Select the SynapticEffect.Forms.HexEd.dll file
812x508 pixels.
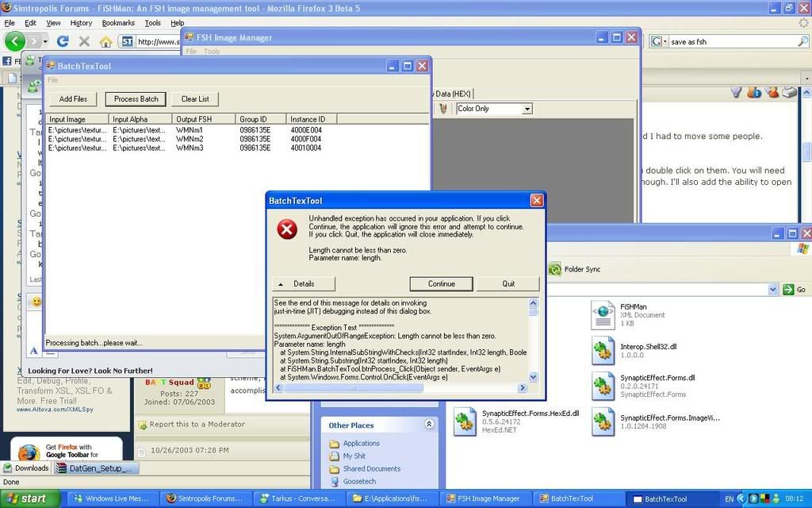click(516, 421)
